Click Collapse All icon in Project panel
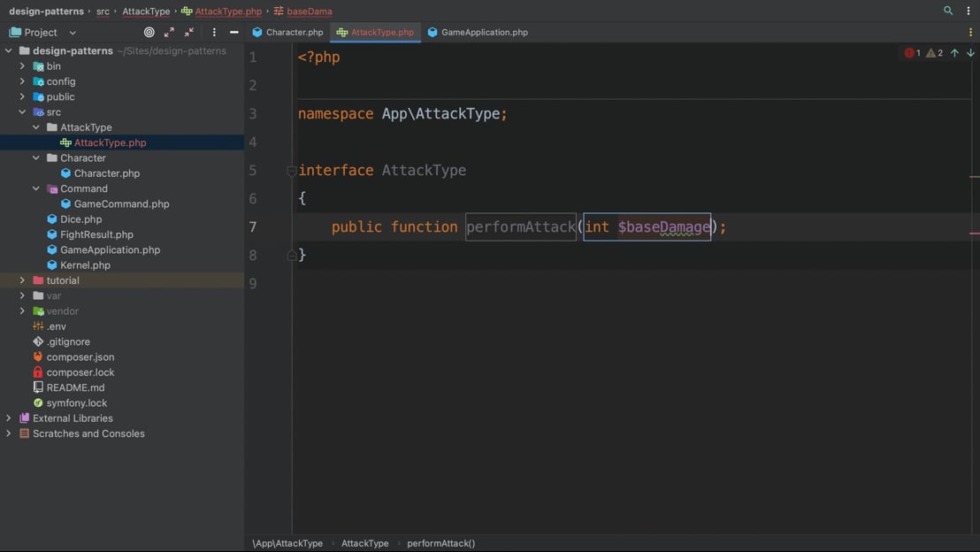980x552 pixels. click(189, 32)
